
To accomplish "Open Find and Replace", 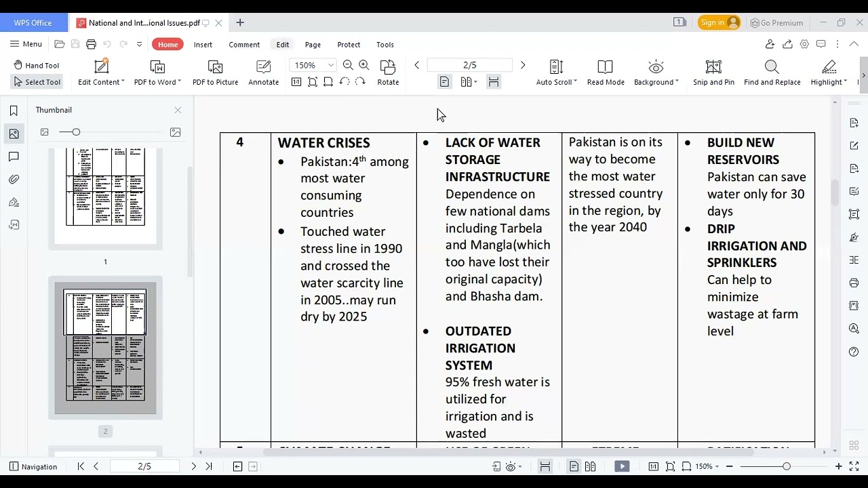I will 772,73.
